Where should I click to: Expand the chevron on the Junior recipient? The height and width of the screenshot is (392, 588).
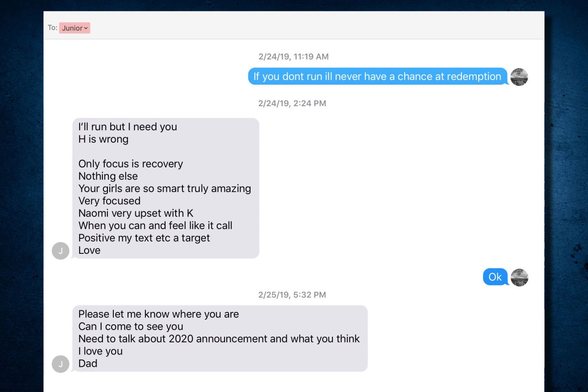coord(86,28)
